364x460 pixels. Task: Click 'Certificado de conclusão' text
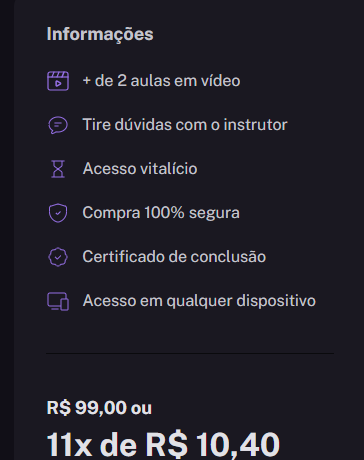pos(174,257)
